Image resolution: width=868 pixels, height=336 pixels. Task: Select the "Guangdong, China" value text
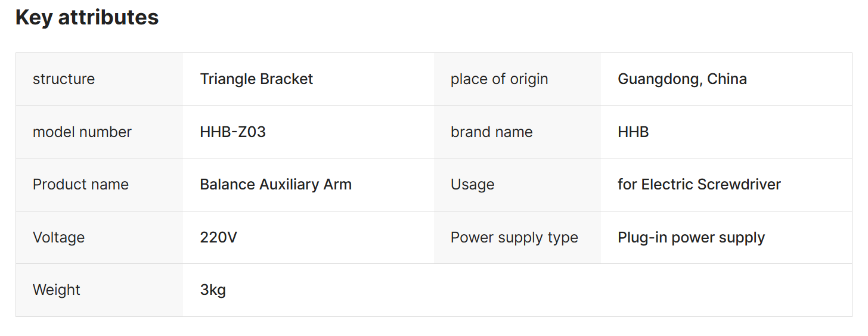682,79
